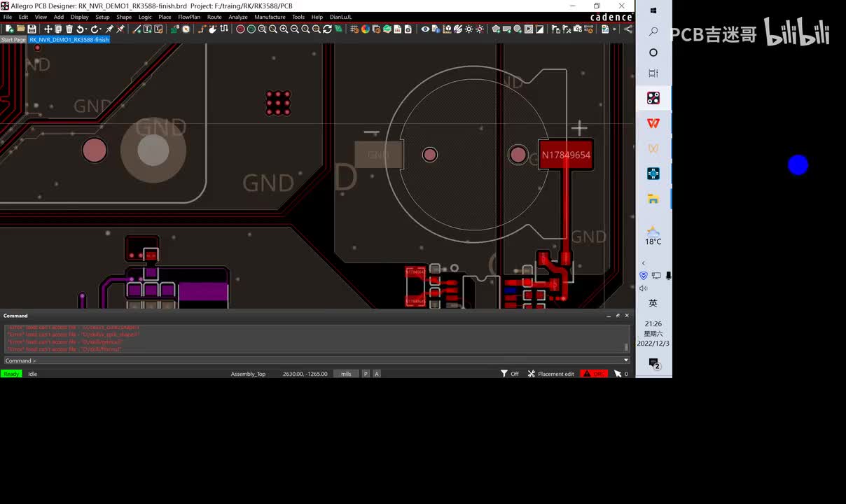Undo the last action
Viewport: 846px width, 504px height.
tap(80, 29)
